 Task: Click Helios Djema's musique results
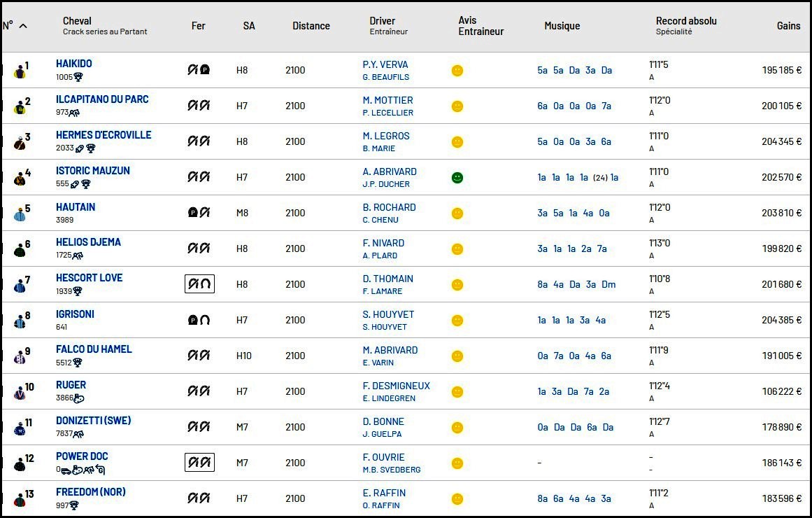pos(571,248)
